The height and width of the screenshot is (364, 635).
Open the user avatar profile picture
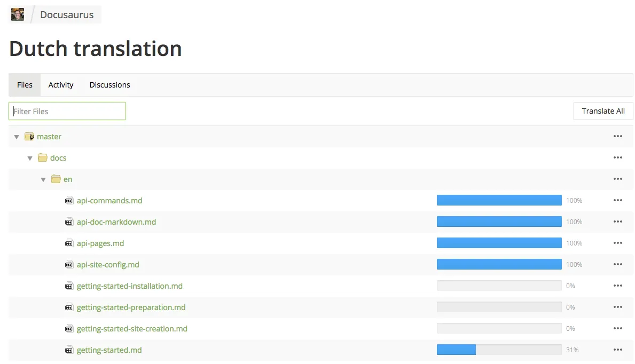point(18,14)
